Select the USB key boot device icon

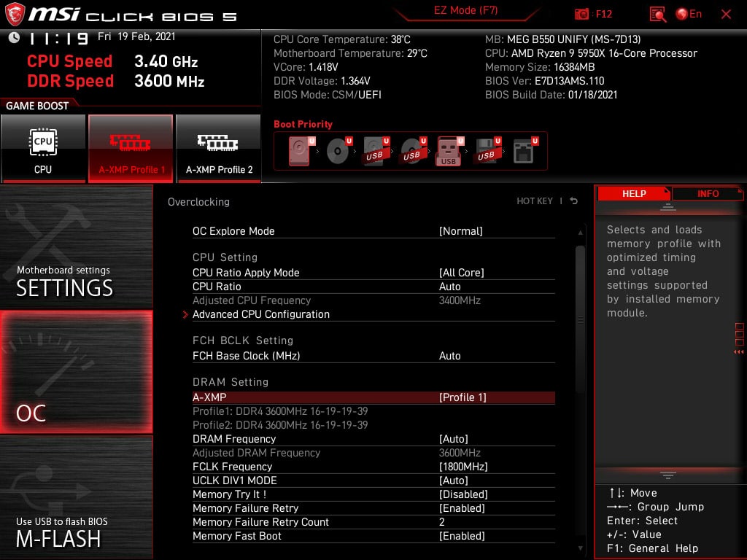tap(450, 151)
